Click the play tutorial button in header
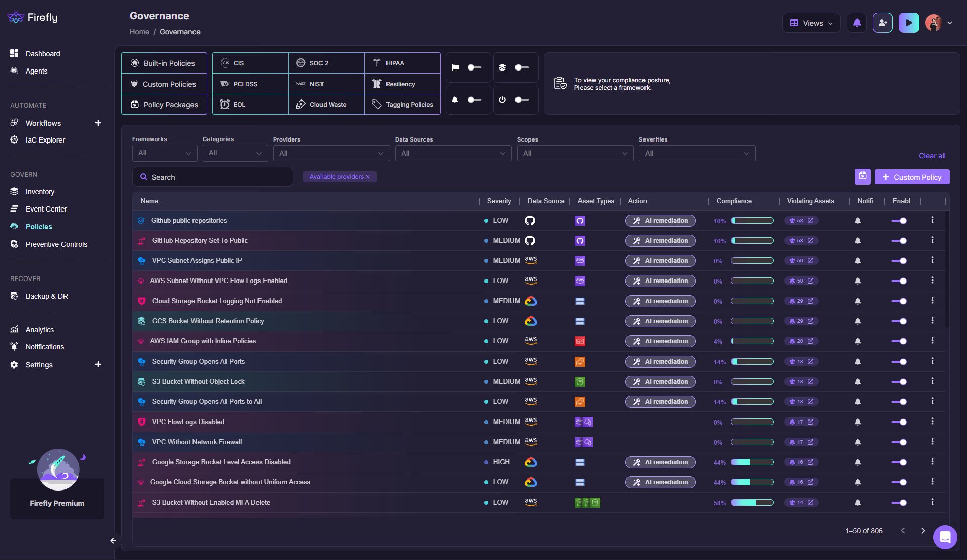 point(909,23)
